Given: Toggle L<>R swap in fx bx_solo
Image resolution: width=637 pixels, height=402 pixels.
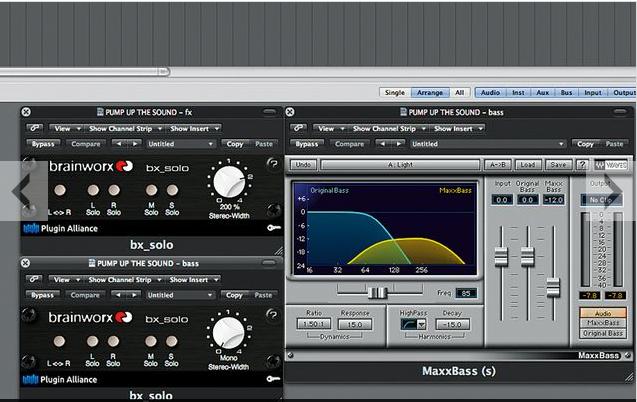Looking at the screenshot, I should [x=60, y=190].
